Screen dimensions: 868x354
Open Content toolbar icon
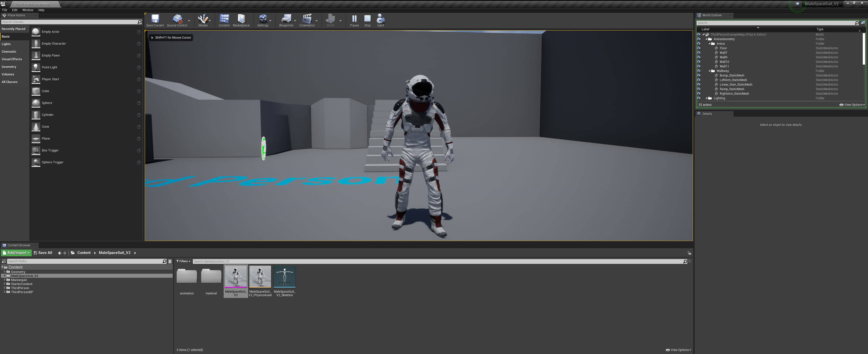224,20
